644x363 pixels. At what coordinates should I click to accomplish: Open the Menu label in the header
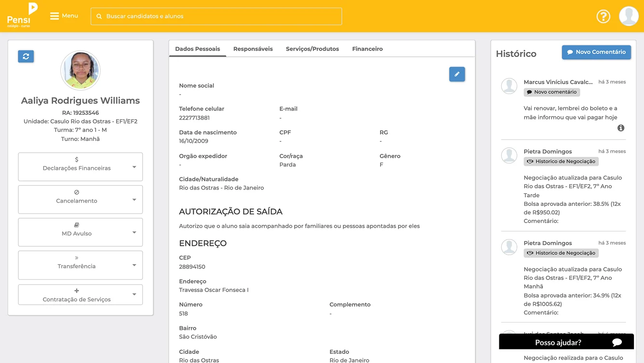[70, 16]
